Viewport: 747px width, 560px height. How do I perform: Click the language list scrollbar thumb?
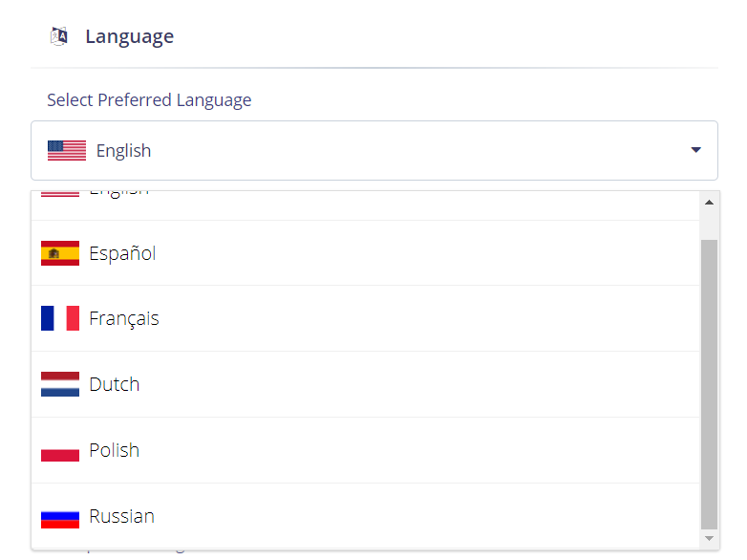coord(709,384)
